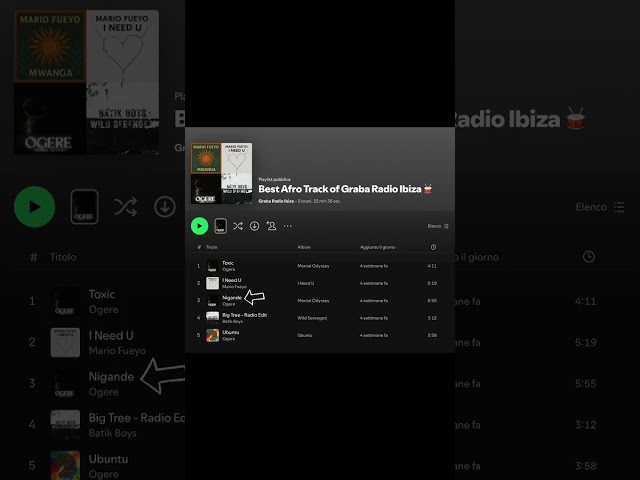Click the 4:11 duration in center Toxic row
Viewport: 640px width, 480px height.
pyautogui.click(x=432, y=266)
